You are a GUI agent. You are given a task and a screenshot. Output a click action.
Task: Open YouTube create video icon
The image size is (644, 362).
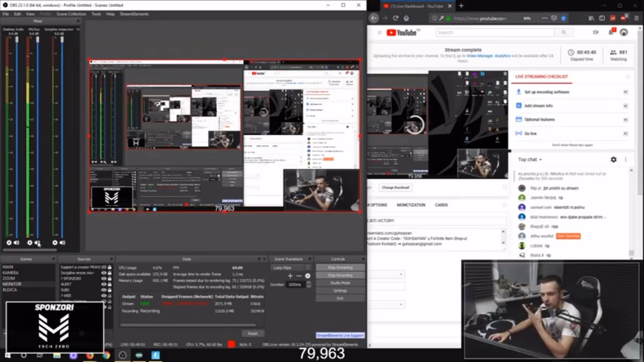tap(596, 32)
